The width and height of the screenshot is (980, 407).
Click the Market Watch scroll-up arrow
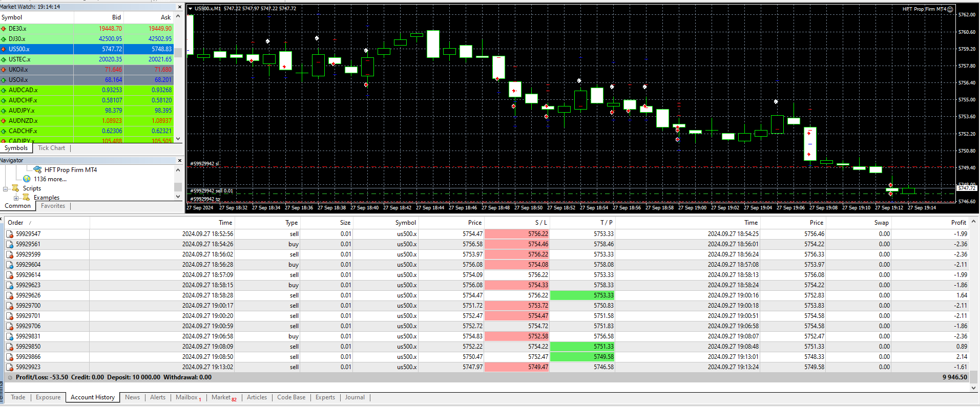178,16
